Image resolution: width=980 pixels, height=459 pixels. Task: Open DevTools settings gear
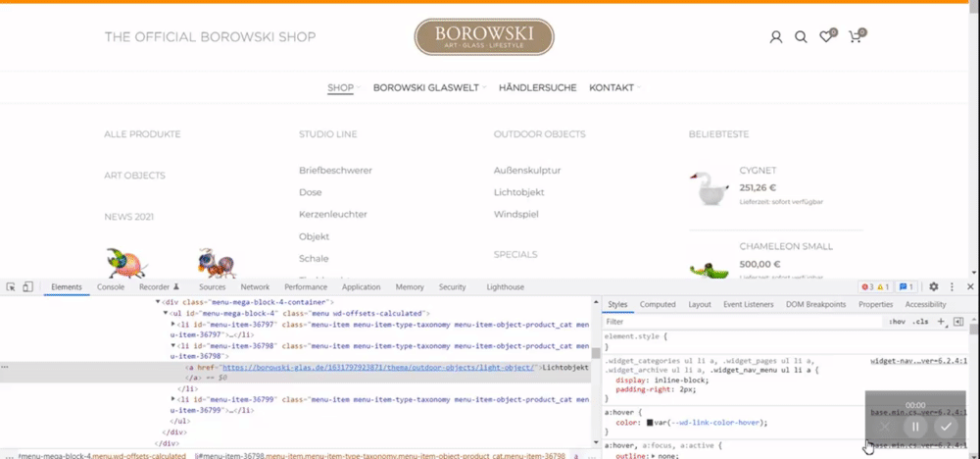click(x=933, y=287)
